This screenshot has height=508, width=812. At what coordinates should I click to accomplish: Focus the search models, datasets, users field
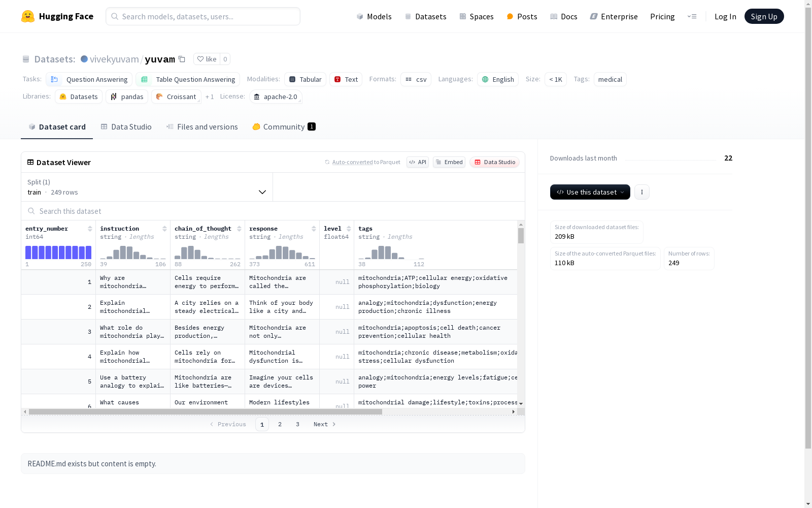tap(203, 16)
